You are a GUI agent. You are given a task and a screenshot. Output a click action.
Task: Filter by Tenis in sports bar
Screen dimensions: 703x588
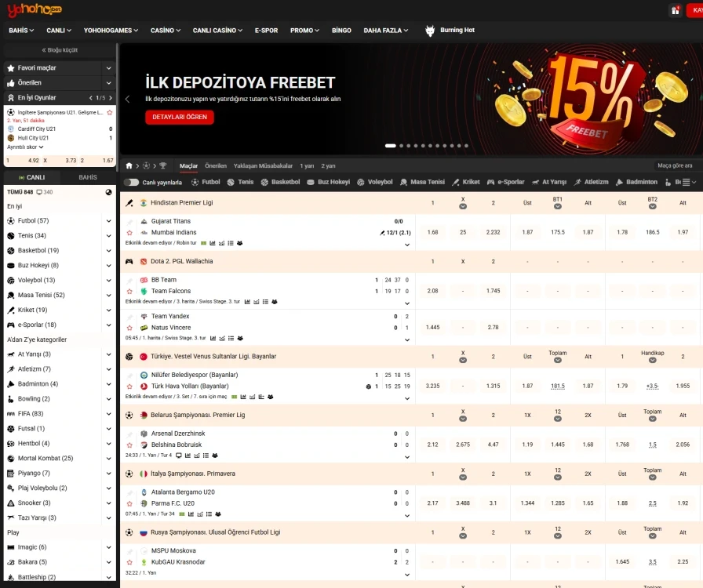click(x=240, y=182)
